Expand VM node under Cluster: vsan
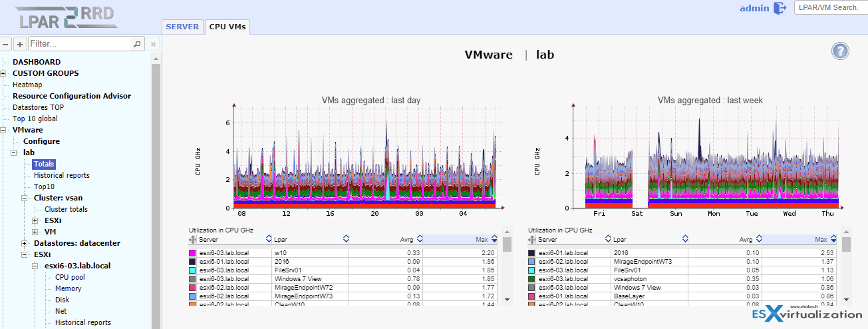The width and height of the screenshot is (868, 329). [35, 232]
